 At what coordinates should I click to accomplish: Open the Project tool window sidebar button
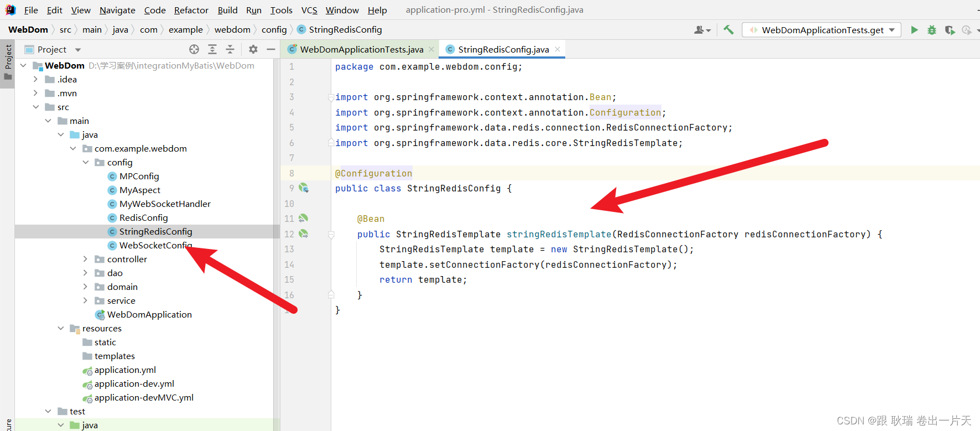point(8,63)
